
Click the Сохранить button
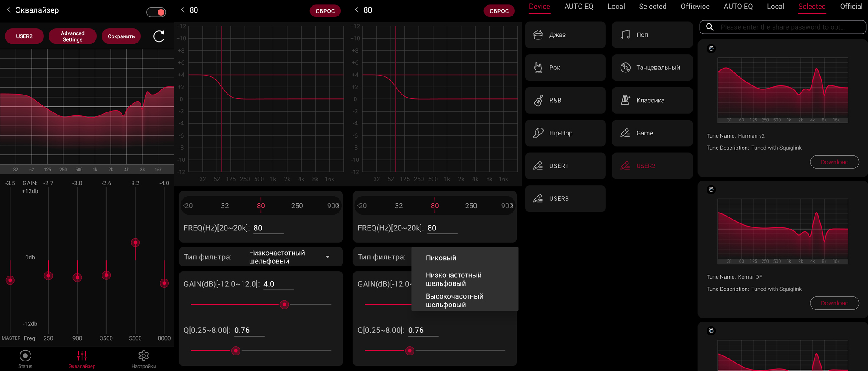pyautogui.click(x=121, y=36)
